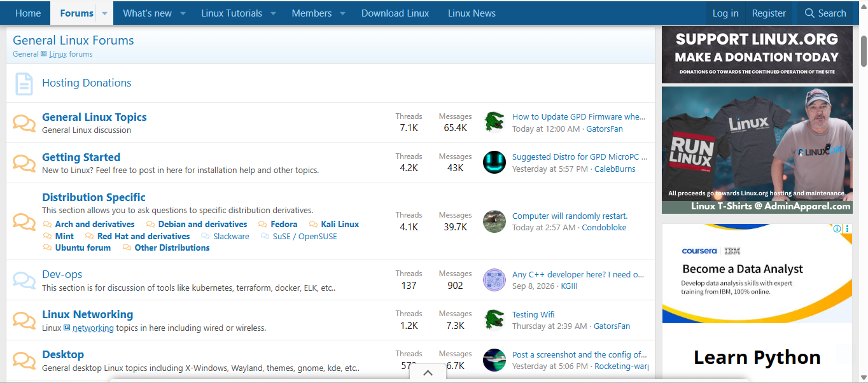Open the Download Linux tab
Viewport: 868px width, 383px height.
[x=395, y=13]
